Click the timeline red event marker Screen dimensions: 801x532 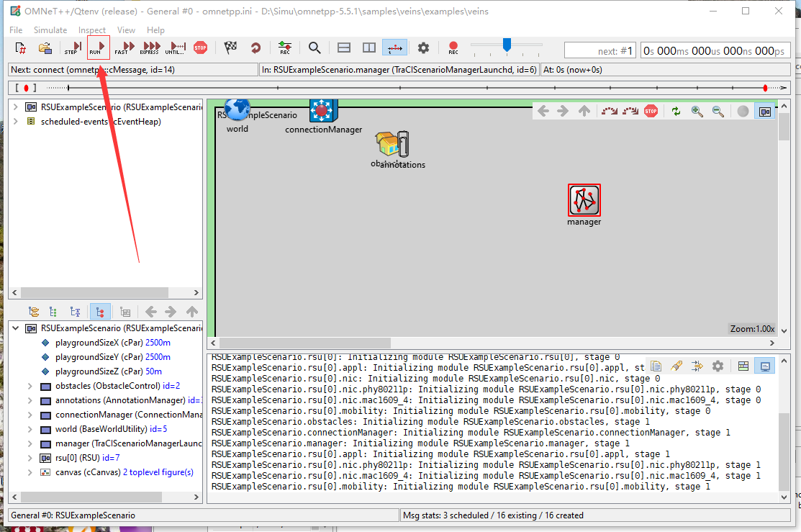765,88
